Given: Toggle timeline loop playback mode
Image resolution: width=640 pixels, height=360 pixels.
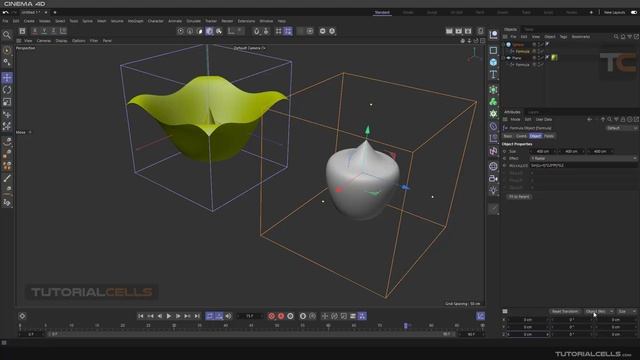Looking at the screenshot, I should 210,316.
